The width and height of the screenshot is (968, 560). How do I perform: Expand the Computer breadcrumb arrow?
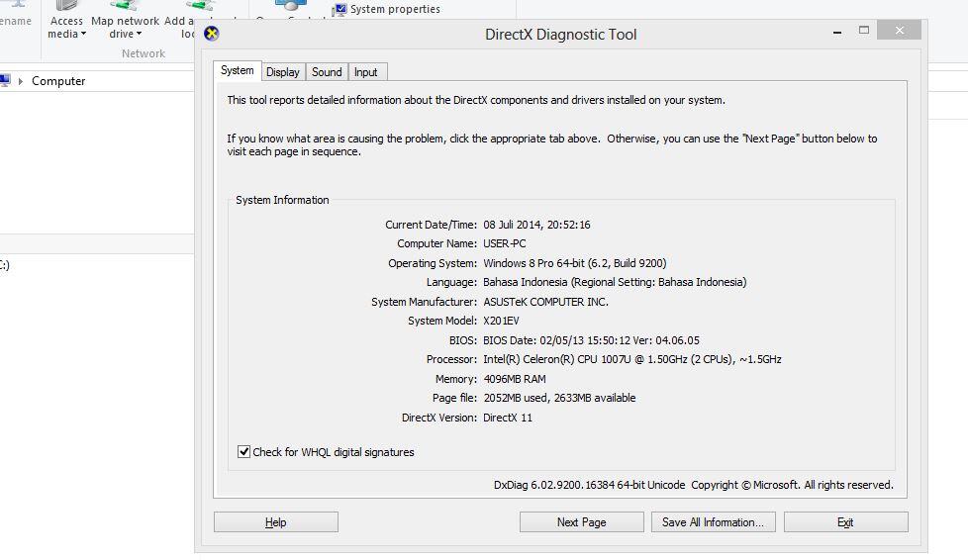tap(21, 81)
